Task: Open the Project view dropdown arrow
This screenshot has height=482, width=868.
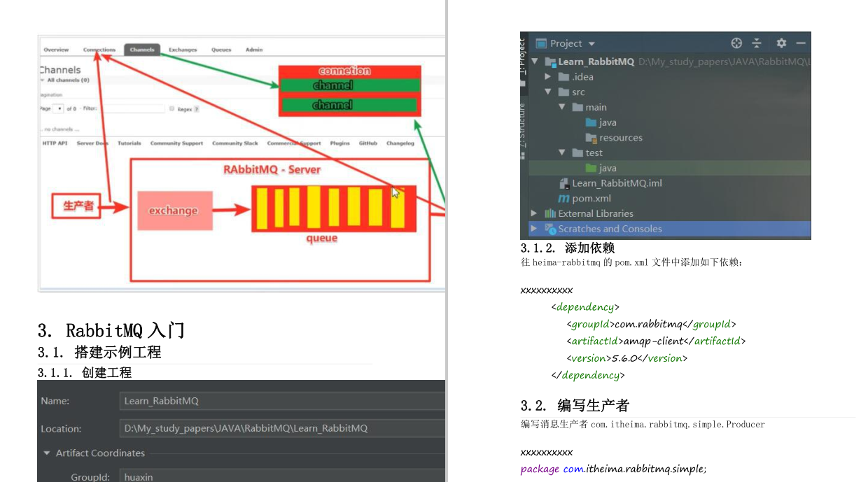Action: pos(590,43)
